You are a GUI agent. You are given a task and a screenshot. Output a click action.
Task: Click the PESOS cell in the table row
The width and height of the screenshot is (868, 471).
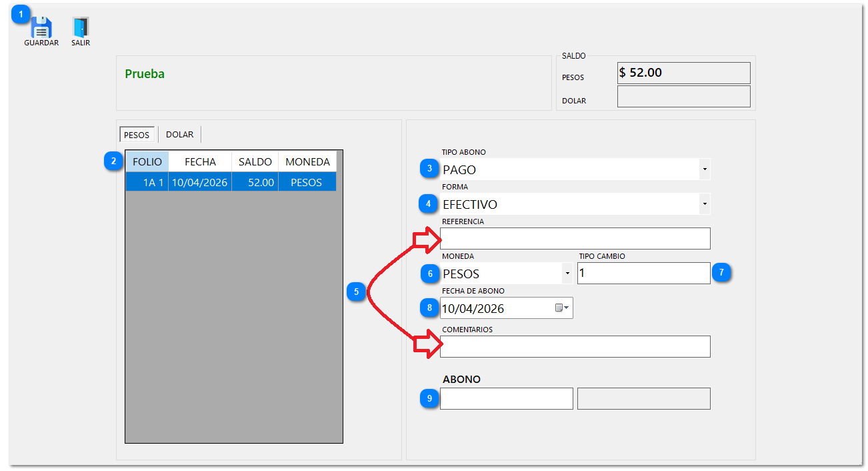[307, 182]
